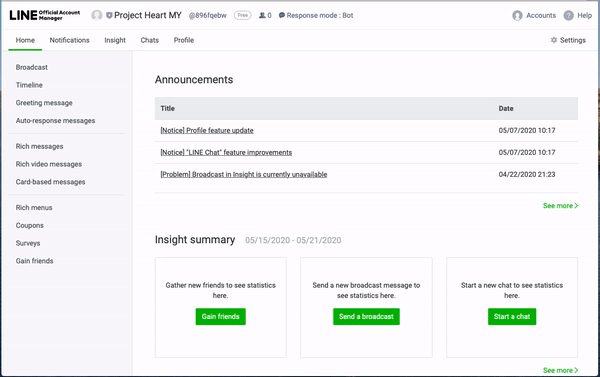Open Rich menus in the sidebar

coord(34,207)
